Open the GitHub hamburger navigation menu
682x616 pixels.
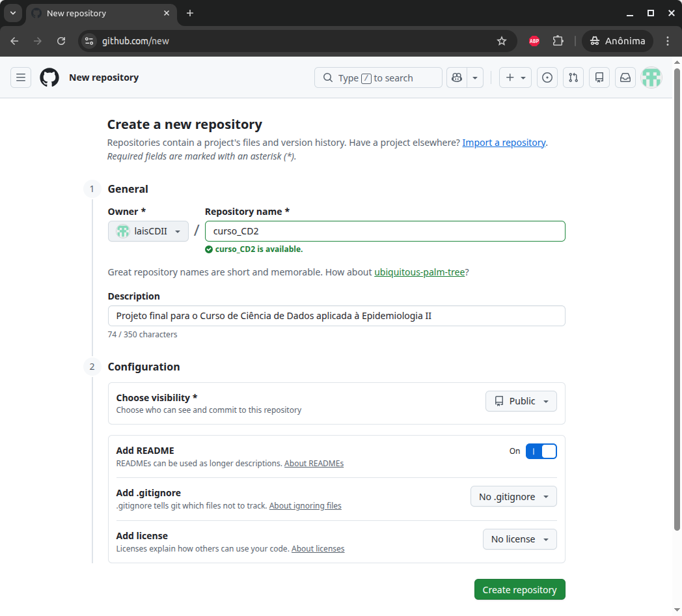pos(21,77)
